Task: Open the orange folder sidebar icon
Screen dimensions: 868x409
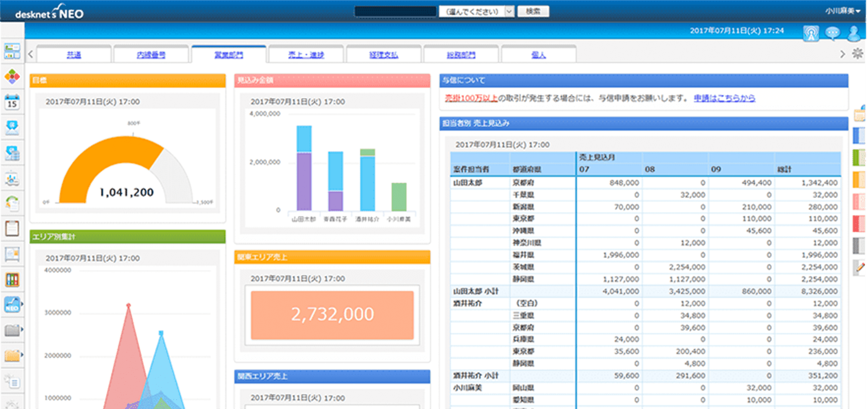Action: pyautogui.click(x=12, y=355)
